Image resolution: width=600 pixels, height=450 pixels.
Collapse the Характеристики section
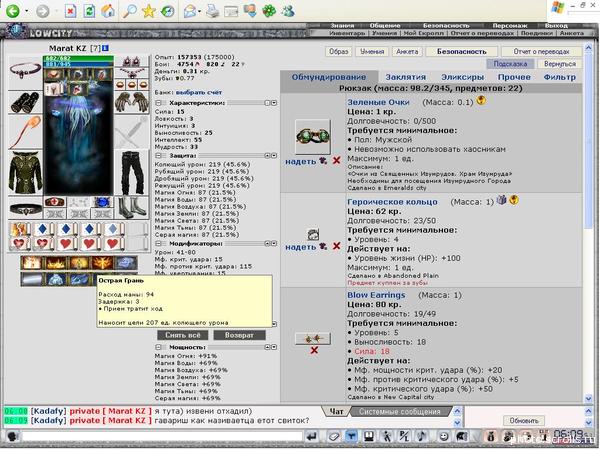click(158, 103)
